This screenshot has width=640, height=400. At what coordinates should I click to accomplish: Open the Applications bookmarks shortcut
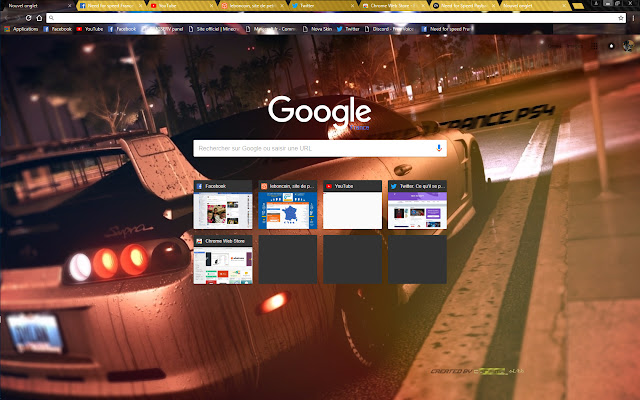(x=21, y=29)
